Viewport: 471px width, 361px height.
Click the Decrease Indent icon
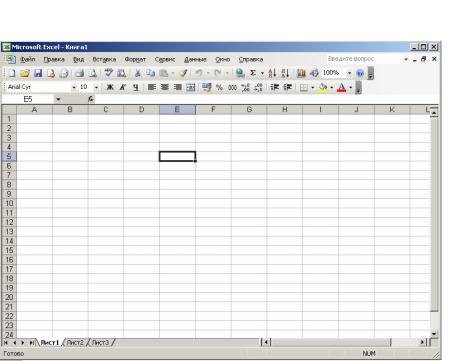[275, 87]
